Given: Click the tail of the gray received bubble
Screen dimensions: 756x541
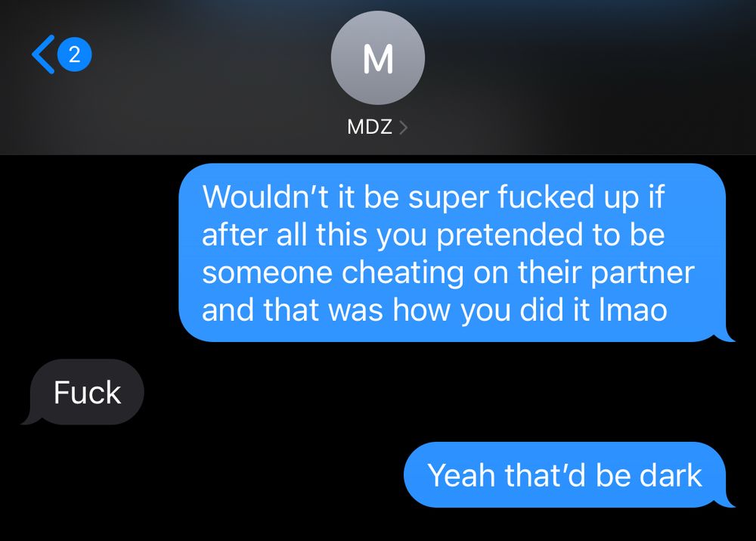Looking at the screenshot, I should pos(30,418).
